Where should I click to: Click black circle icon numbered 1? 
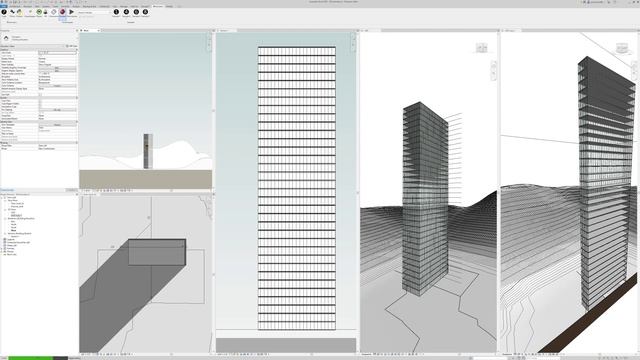(116, 12)
